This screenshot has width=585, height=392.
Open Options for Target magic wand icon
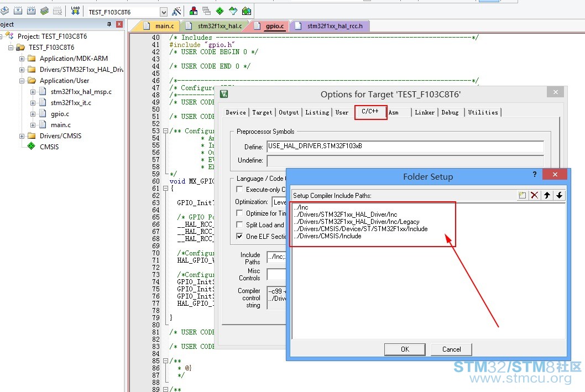coord(176,11)
